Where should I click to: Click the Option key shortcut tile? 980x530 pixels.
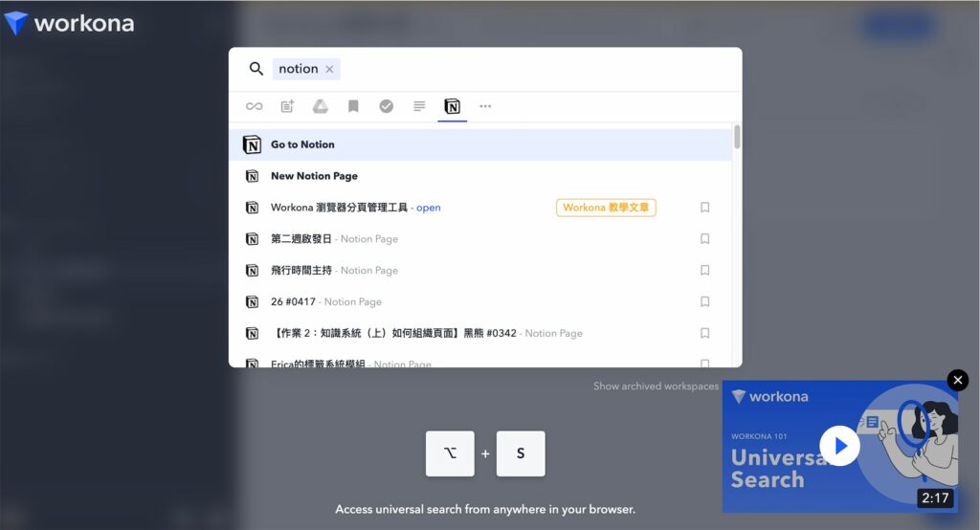click(450, 453)
